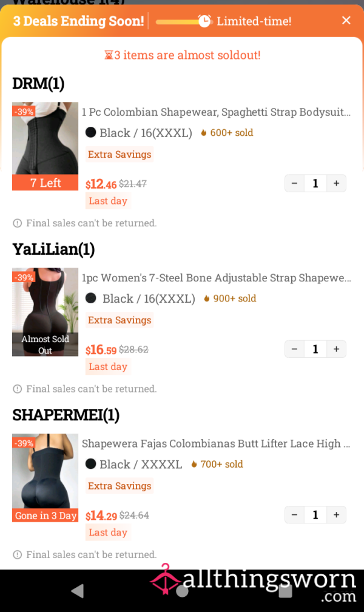Image resolution: width=364 pixels, height=612 pixels.
Task: Tap the quantity field of SHAPERMEI item
Action: point(315,515)
